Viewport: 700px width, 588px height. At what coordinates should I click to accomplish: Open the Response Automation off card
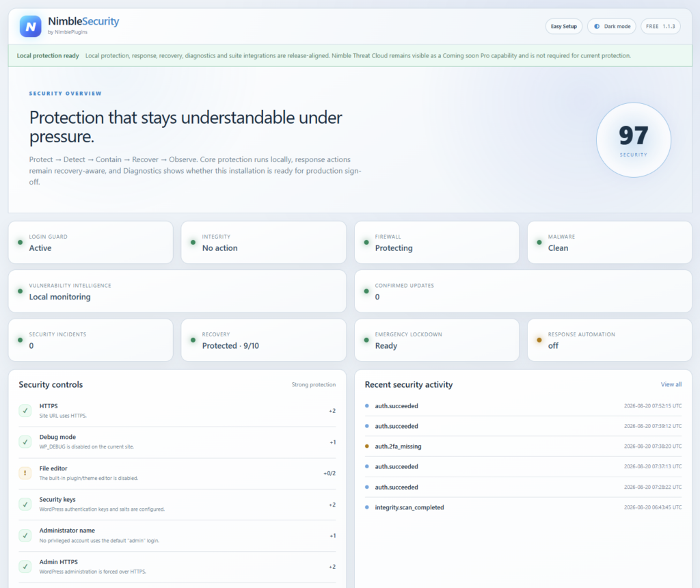pyautogui.click(x=609, y=340)
